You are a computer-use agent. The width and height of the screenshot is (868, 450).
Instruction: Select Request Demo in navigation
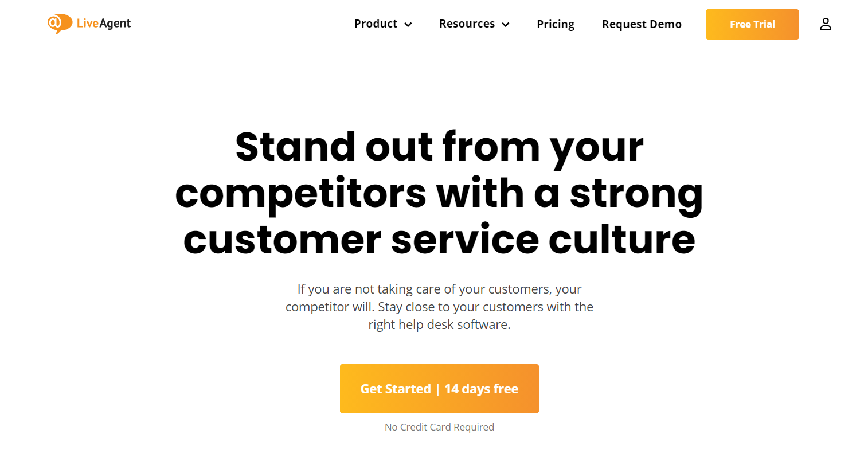[x=642, y=24]
